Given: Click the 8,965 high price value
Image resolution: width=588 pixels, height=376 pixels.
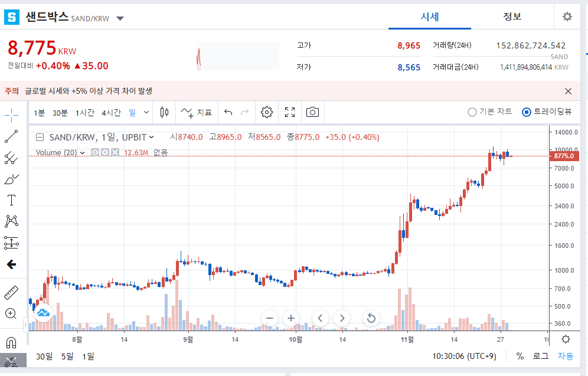Looking at the screenshot, I should 409,45.
